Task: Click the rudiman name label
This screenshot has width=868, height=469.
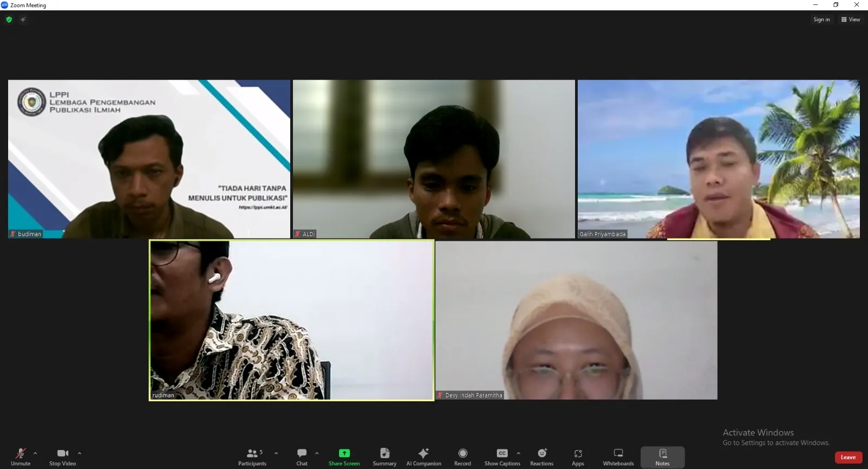Action: [x=163, y=395]
